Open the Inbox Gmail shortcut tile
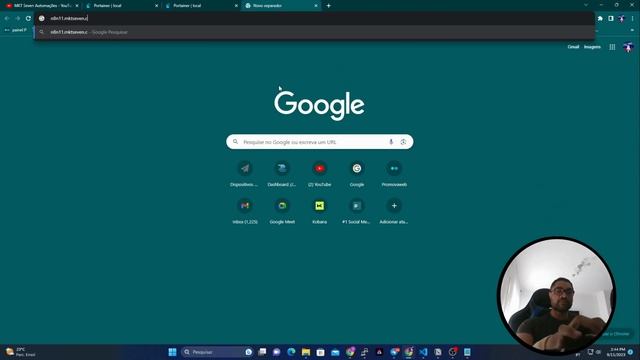This screenshot has width=640, height=360. tap(245, 211)
